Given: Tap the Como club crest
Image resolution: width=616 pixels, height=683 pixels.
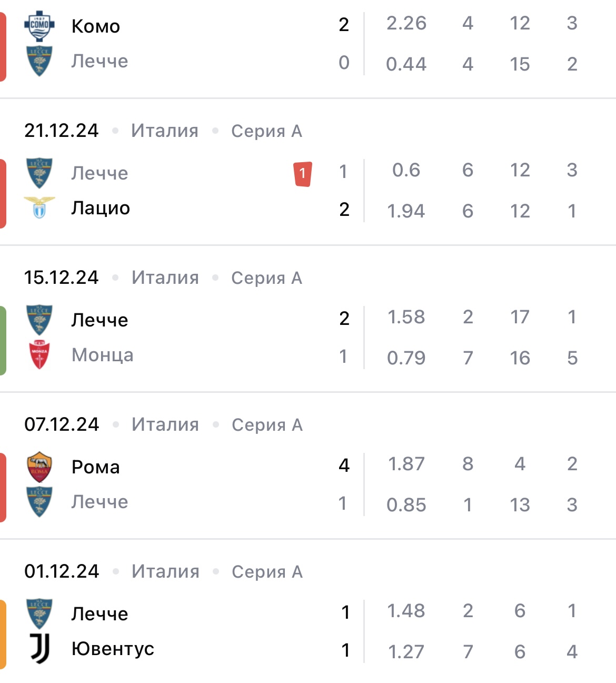Looking at the screenshot, I should click(x=39, y=26).
